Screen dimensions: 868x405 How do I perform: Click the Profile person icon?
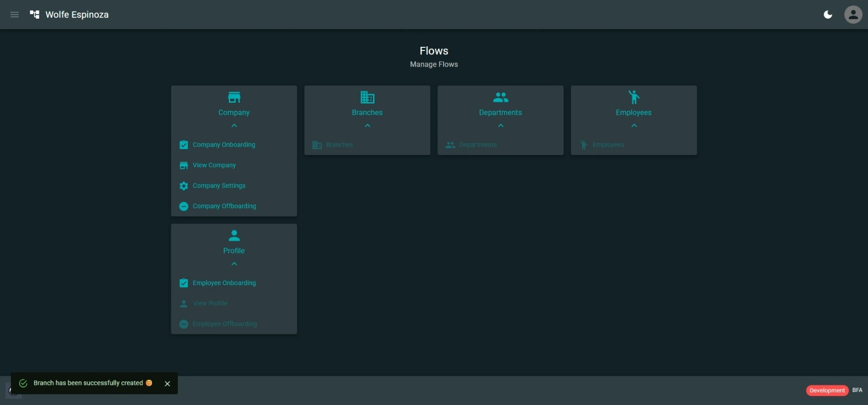(x=234, y=235)
